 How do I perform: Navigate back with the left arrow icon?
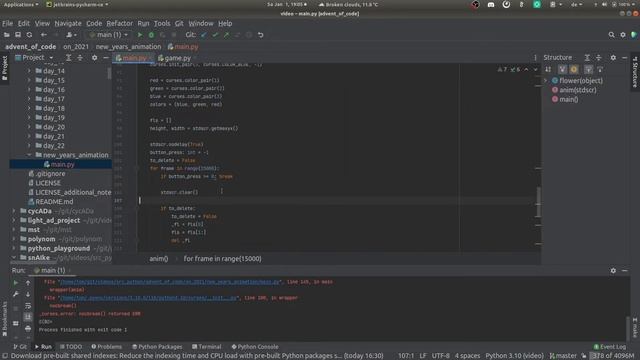(44, 35)
